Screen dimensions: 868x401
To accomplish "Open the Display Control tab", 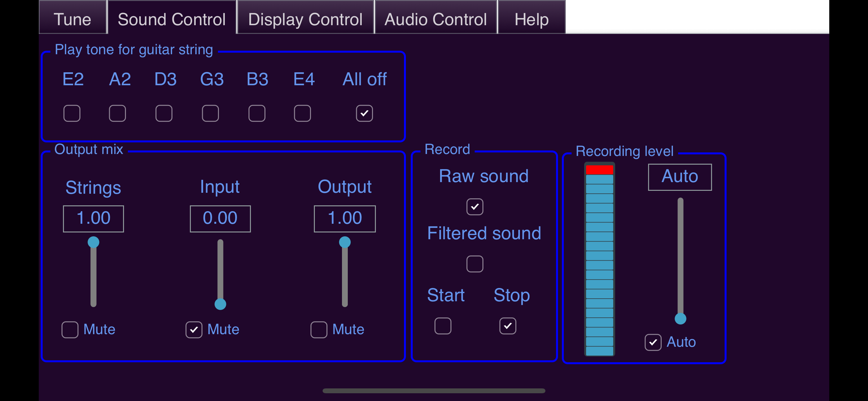I will [x=305, y=17].
